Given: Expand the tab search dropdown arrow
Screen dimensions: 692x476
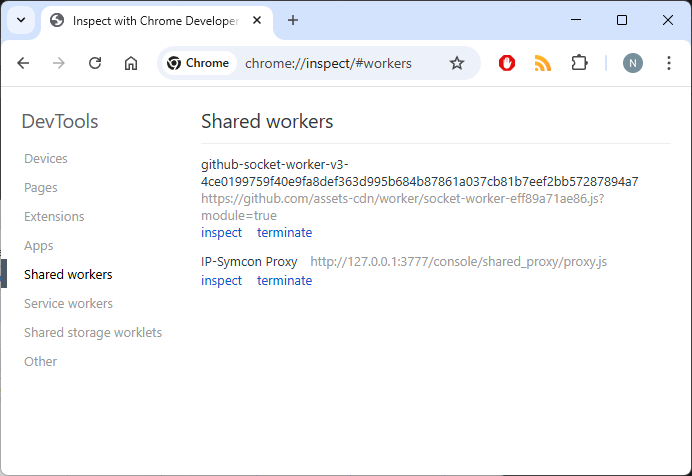Looking at the screenshot, I should tap(21, 20).
